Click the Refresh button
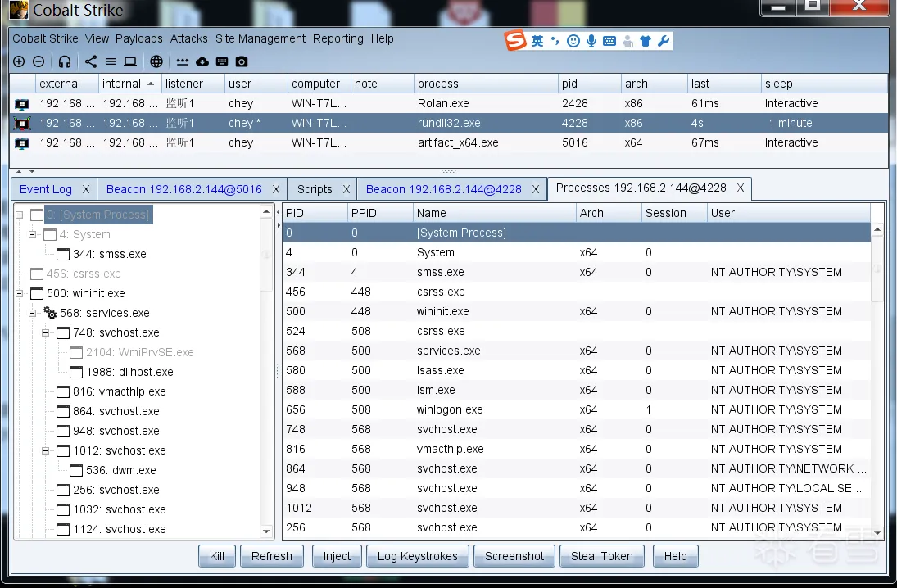Screen dimensions: 897x588 [x=272, y=556]
